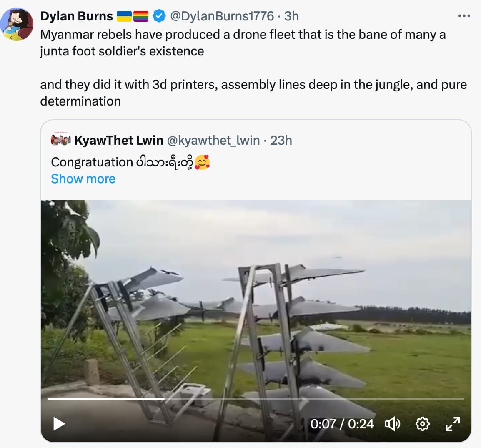Open Dylan Burns profile avatar
Image resolution: width=481 pixels, height=448 pixels.
(17, 25)
